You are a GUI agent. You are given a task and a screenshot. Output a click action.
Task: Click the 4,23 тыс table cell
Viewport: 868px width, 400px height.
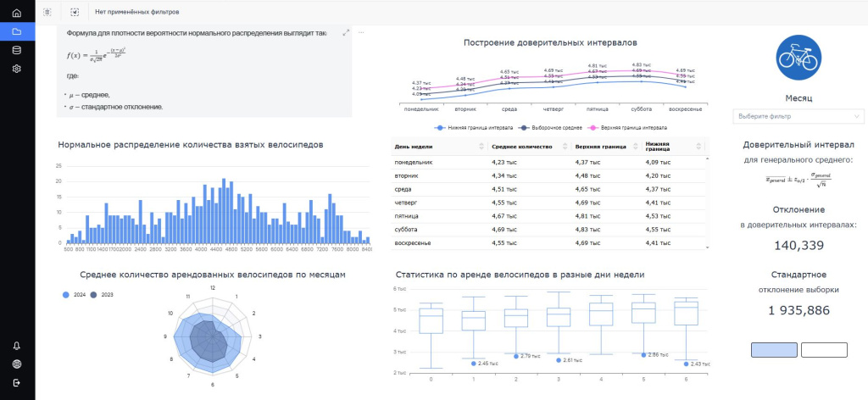pos(504,162)
